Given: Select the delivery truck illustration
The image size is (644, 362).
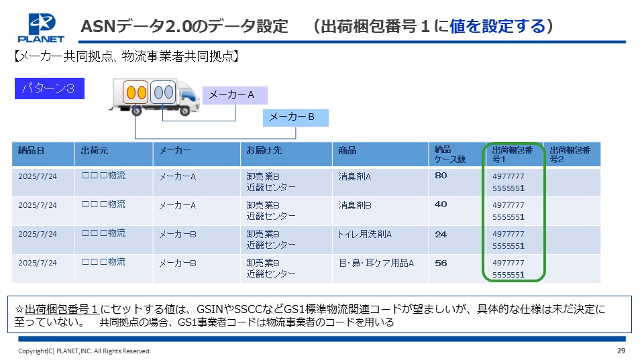Looking at the screenshot, I should click(x=154, y=97).
